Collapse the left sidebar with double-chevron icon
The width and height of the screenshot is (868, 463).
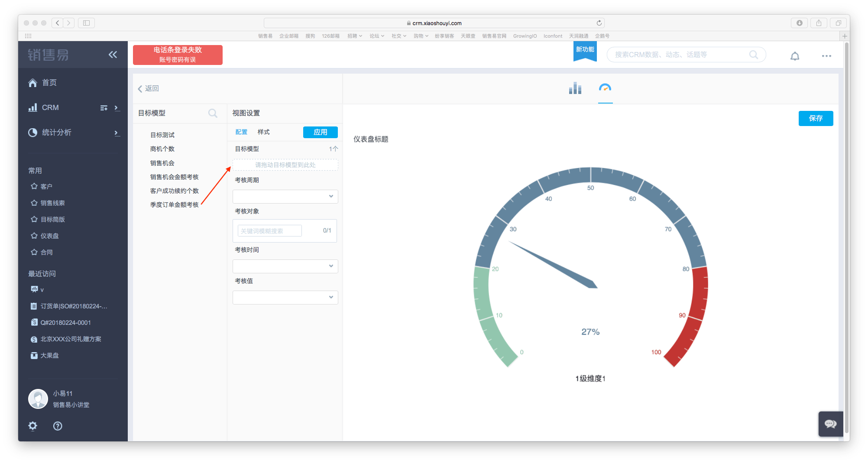coord(113,55)
